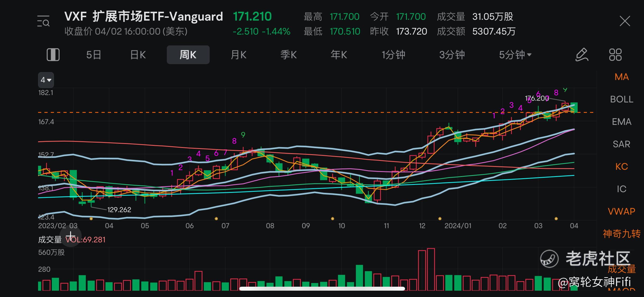The height and width of the screenshot is (297, 644).
Task: Tap the 成交额 5307.45万 value
Action: [x=494, y=31]
